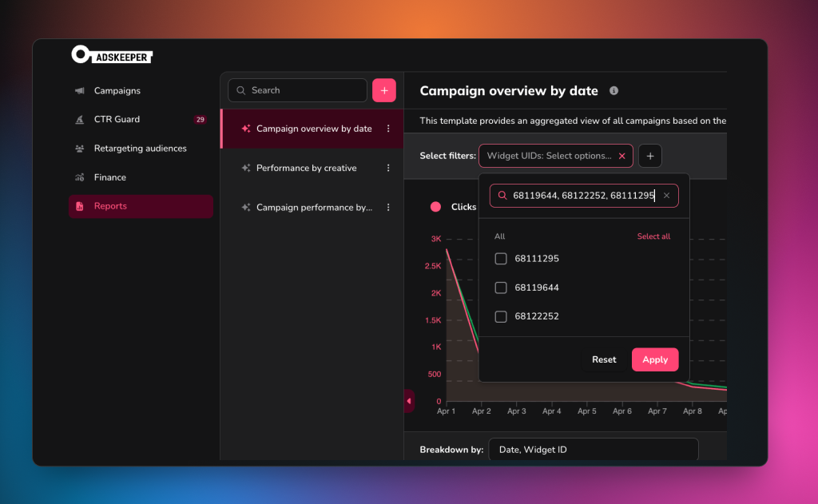This screenshot has width=818, height=504.
Task: Click Select all link
Action: (x=653, y=236)
